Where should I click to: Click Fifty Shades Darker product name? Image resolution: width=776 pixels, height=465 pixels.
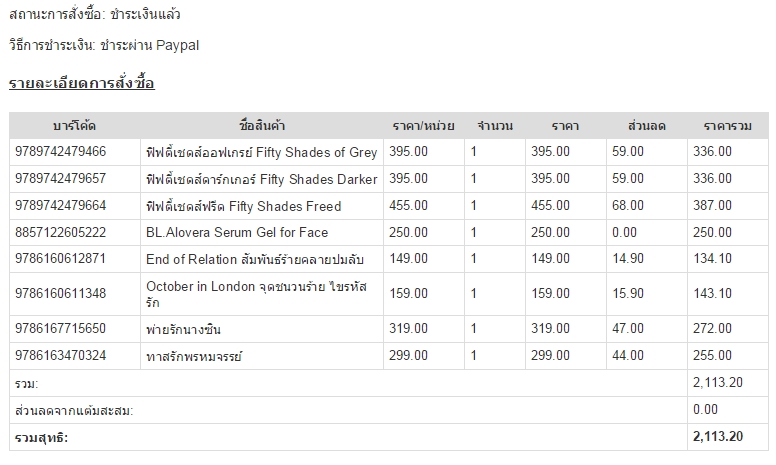[x=262, y=179]
